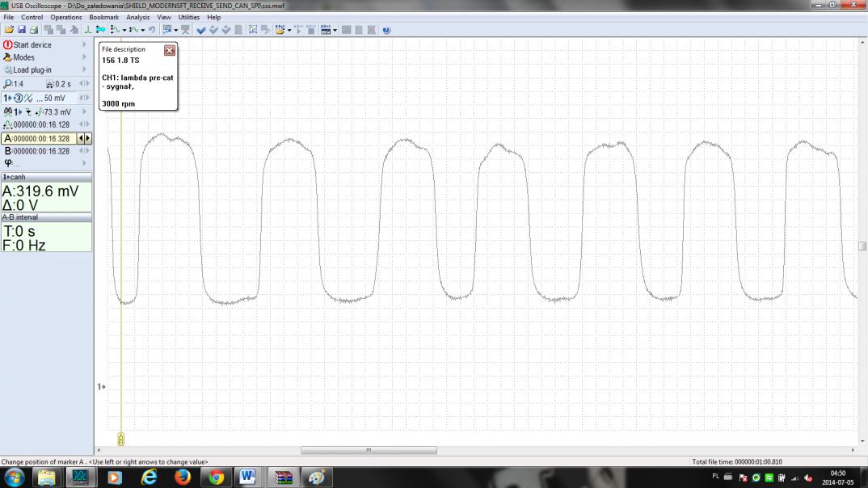Open Firefox from the Windows taskbar
This screenshot has width=868, height=488.
click(x=183, y=477)
